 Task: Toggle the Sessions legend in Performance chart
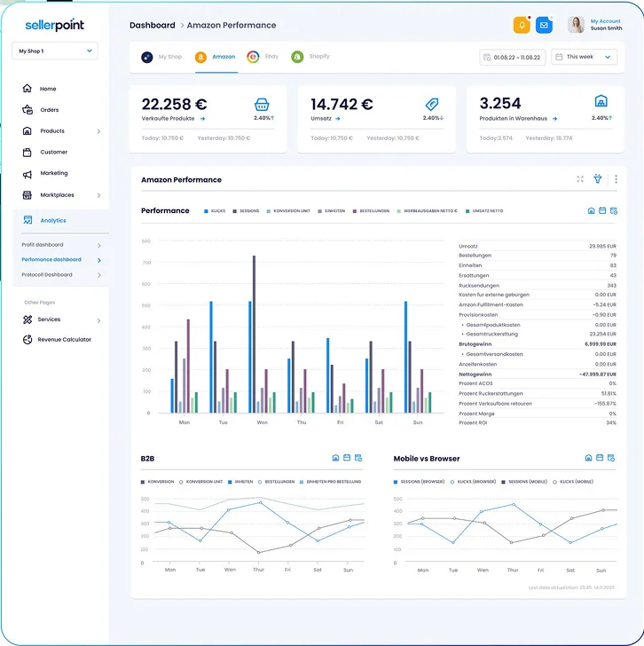[246, 211]
